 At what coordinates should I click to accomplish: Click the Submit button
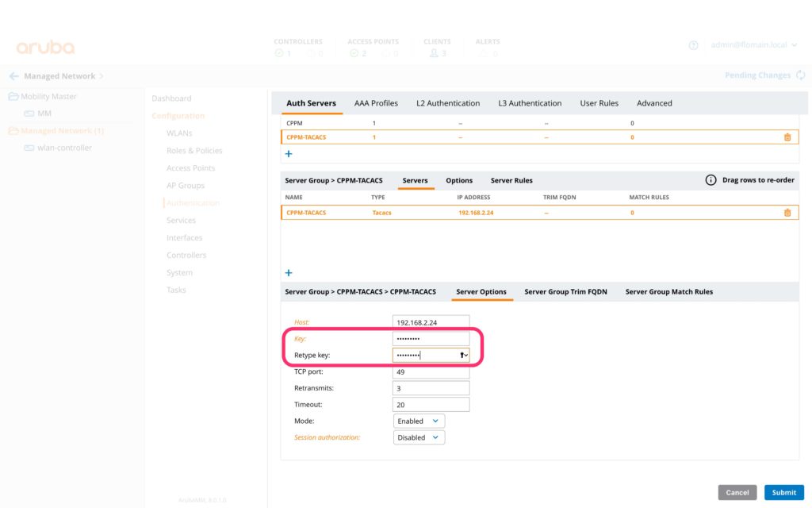tap(783, 492)
